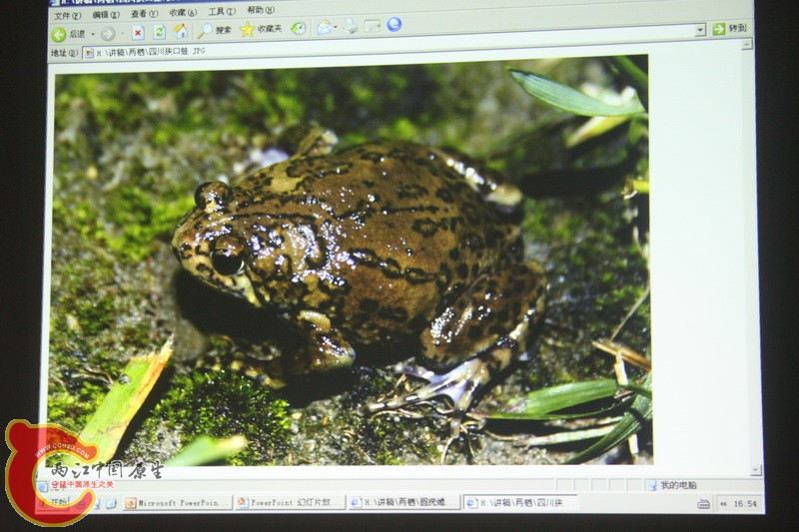This screenshot has height=532, width=799.
Task: Open the Forward button dropdown arrow
Action: 122,34
